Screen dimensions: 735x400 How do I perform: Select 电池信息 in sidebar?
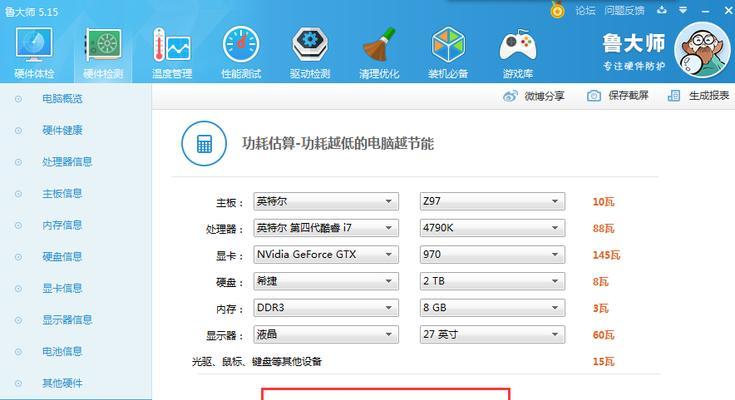(x=62, y=351)
